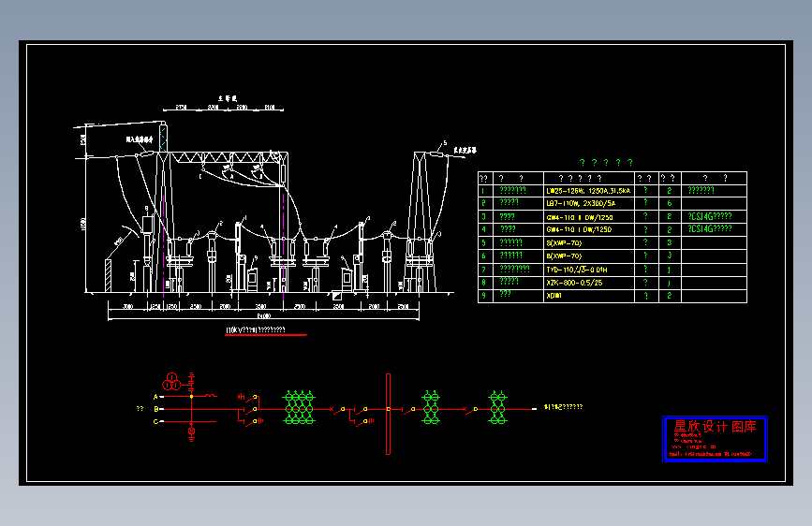
Task: Select the GW4-110 model cell in row 4
Action: (589, 229)
